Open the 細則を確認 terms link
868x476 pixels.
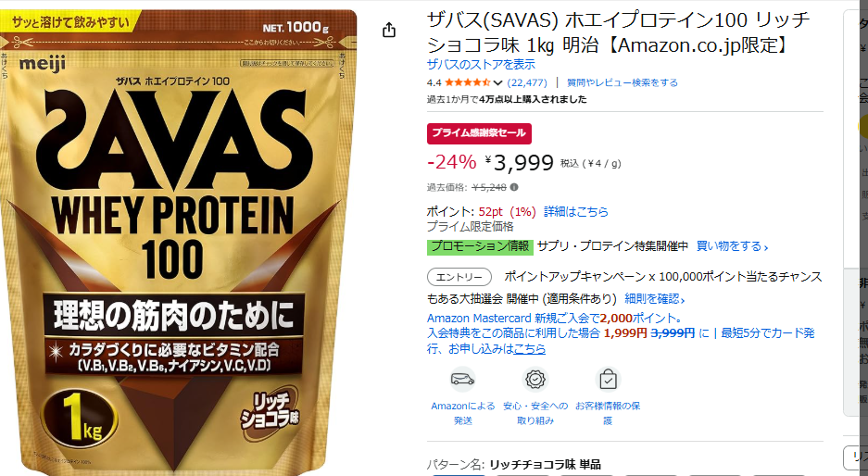(x=655, y=299)
